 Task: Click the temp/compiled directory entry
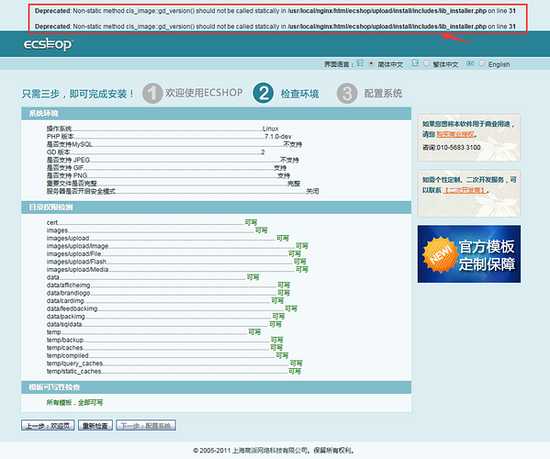coord(67,355)
